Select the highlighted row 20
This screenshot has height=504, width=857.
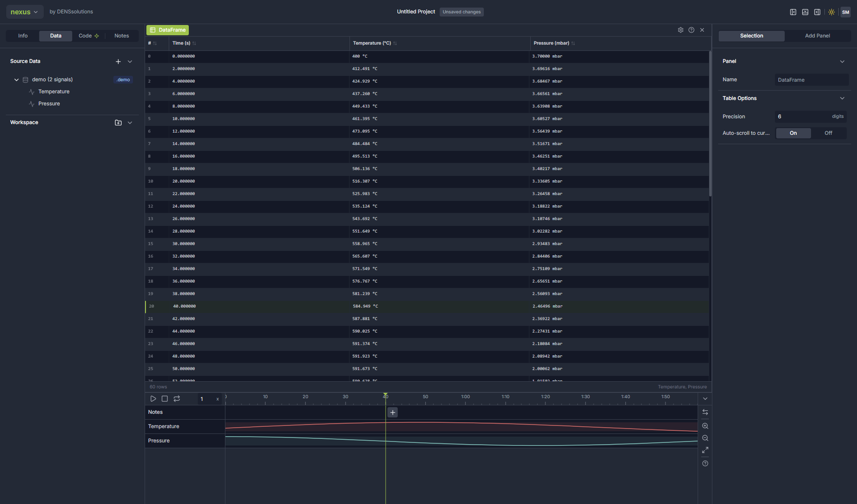tap(427, 306)
